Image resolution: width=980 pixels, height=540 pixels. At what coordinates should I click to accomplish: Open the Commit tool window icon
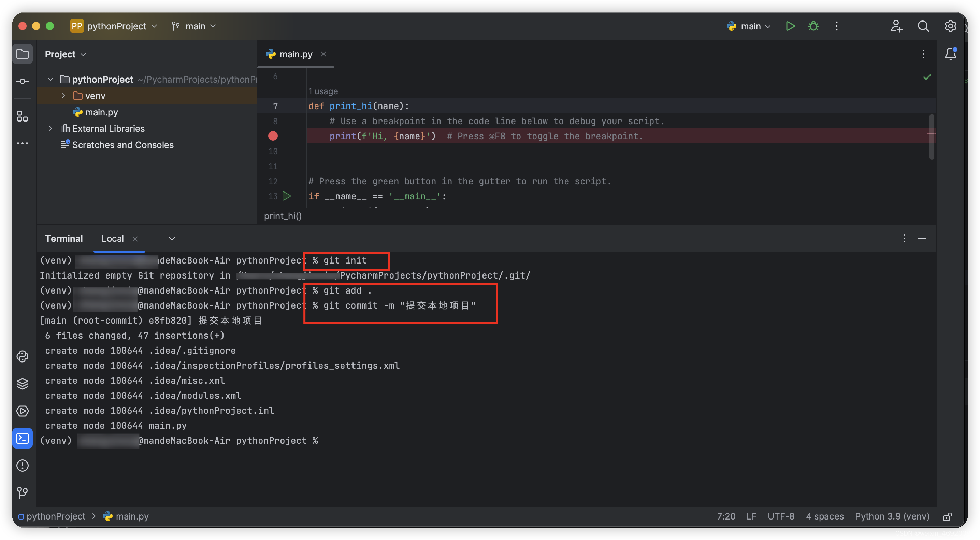pos(23,81)
